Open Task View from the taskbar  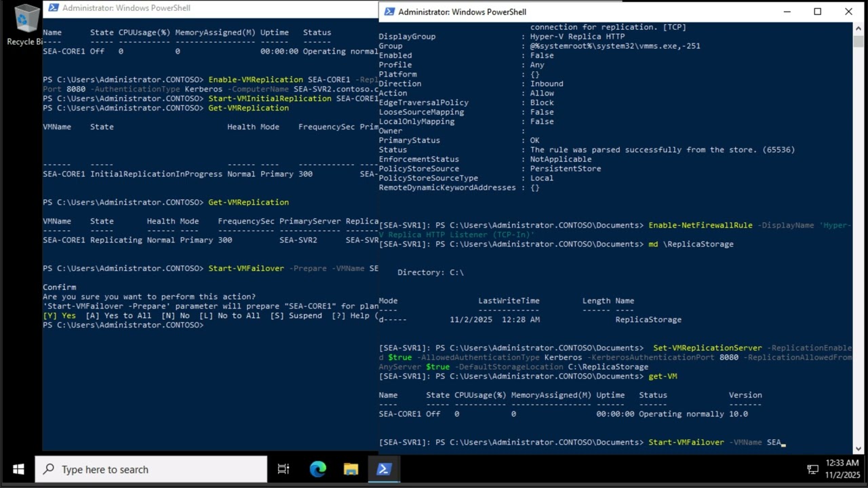pyautogui.click(x=283, y=469)
